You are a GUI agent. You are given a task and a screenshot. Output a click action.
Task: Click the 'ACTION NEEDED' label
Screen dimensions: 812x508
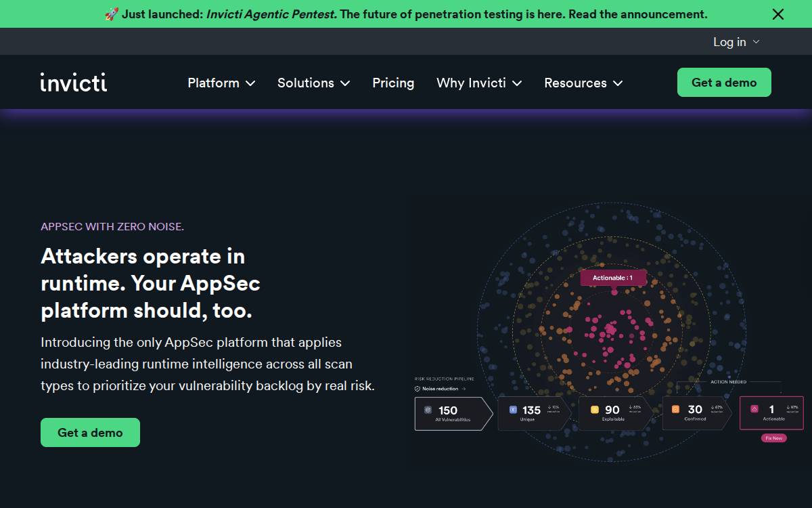point(729,382)
